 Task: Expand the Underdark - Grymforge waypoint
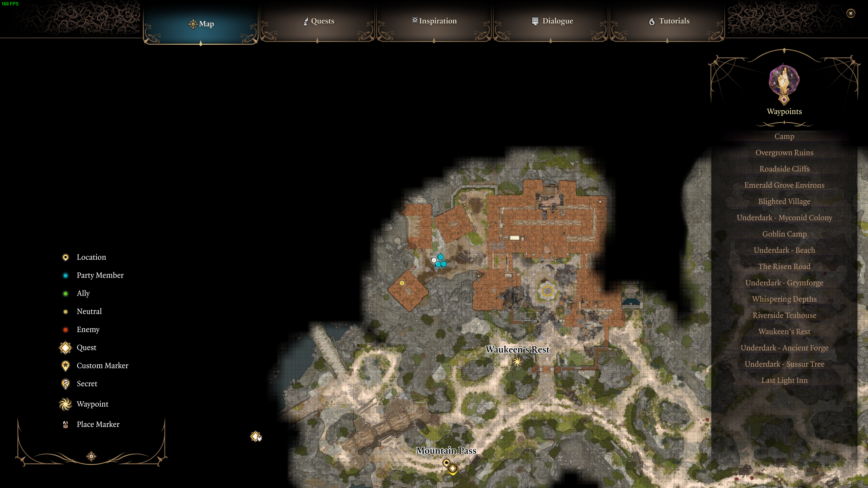pyautogui.click(x=784, y=282)
